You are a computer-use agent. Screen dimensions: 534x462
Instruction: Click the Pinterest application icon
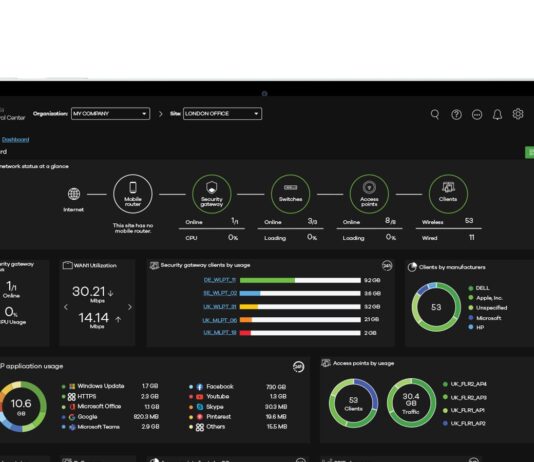200,417
